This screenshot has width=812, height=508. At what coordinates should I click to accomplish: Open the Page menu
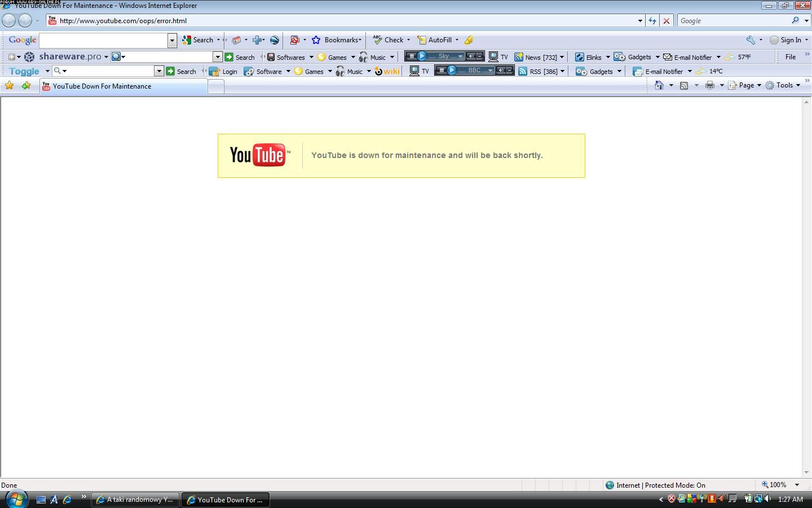[x=744, y=85]
